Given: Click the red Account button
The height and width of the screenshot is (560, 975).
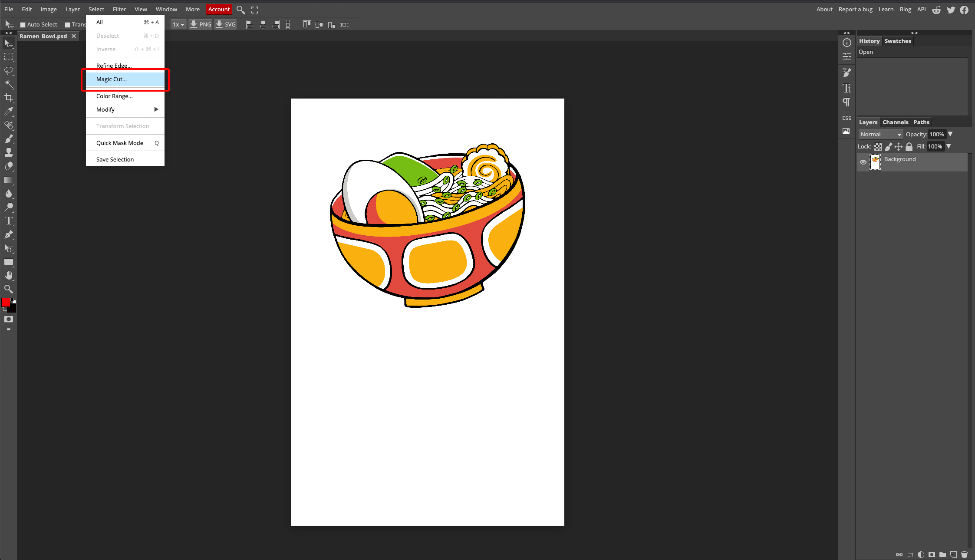Looking at the screenshot, I should pyautogui.click(x=219, y=9).
